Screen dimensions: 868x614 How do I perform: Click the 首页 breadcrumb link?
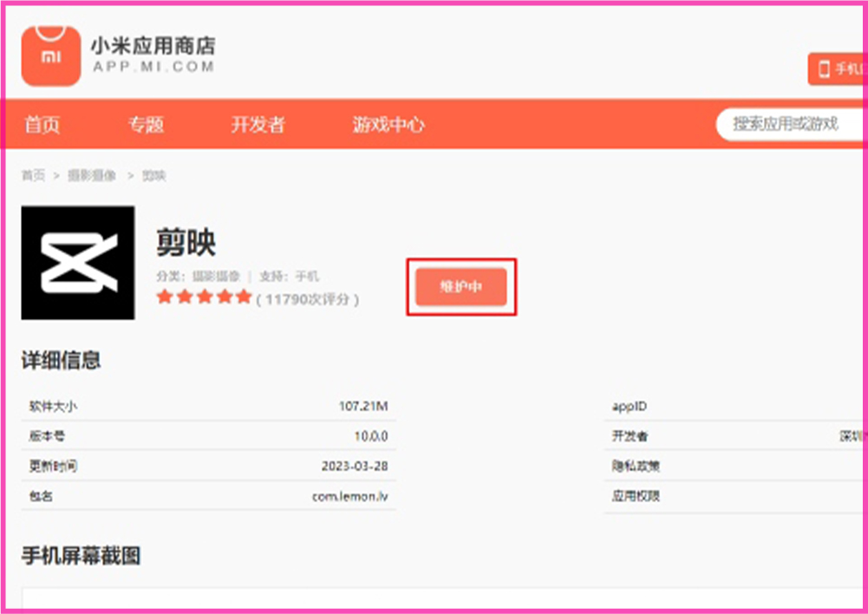(33, 176)
